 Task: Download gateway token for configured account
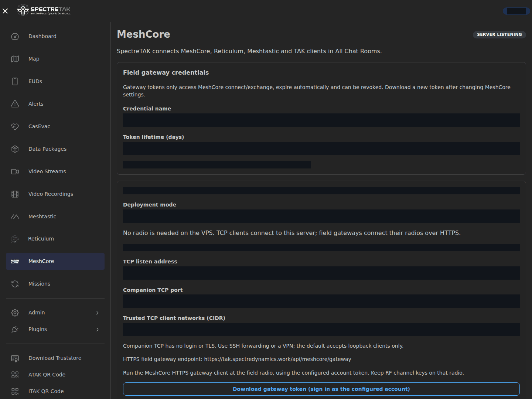(321, 389)
